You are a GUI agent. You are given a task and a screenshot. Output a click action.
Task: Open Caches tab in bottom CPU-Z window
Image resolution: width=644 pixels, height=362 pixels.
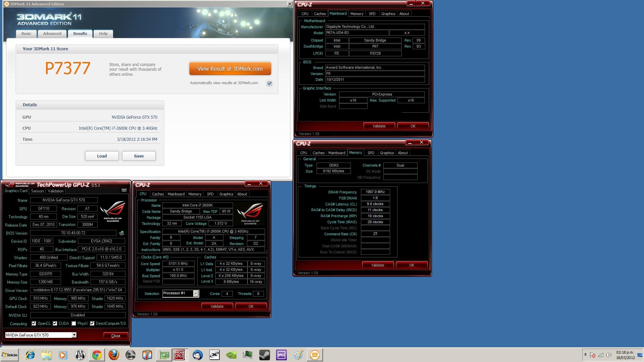pos(158,194)
